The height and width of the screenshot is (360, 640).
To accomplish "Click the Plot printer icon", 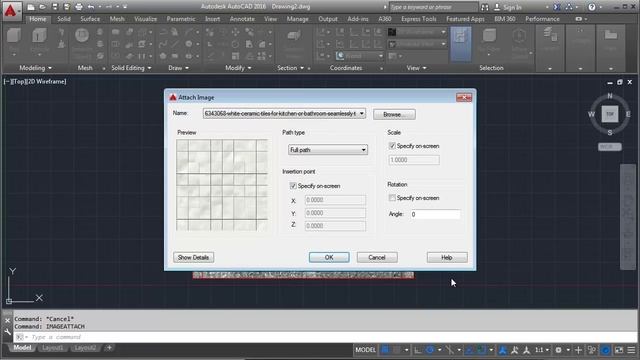I will pos(79,7).
